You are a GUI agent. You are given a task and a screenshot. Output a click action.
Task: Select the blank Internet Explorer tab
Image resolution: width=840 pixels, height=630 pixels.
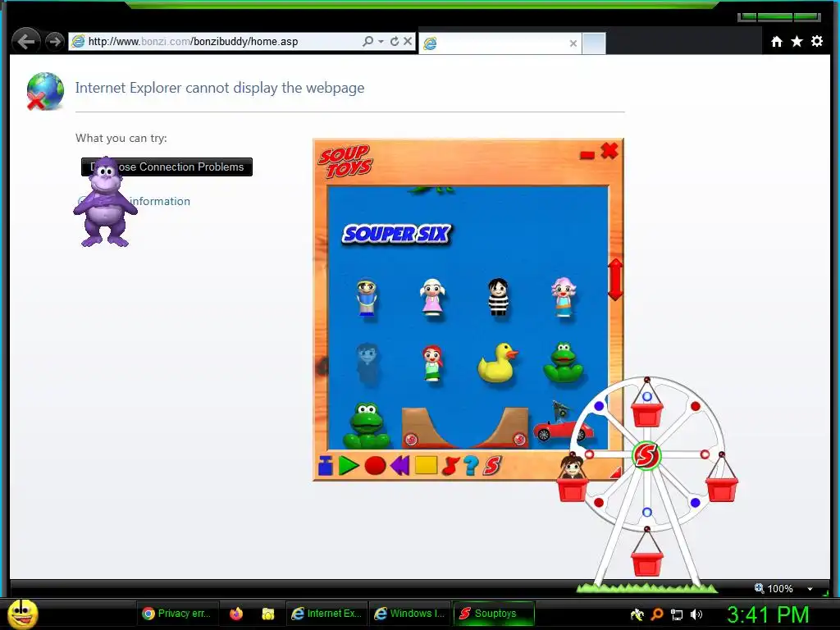click(500, 43)
